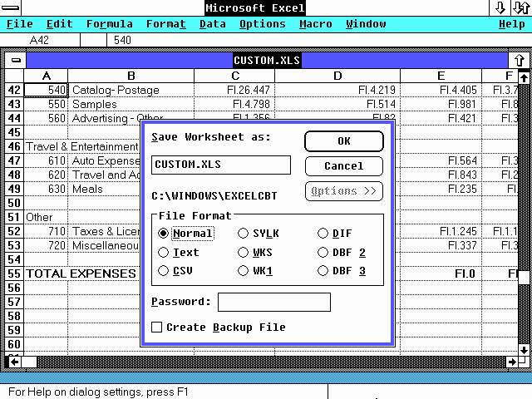The height and width of the screenshot is (399, 532).
Task: Open the Edit menu
Action: point(59,24)
